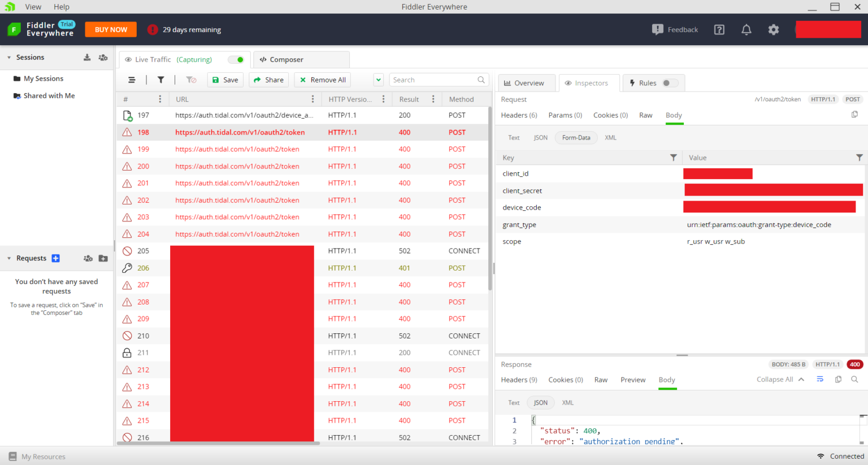Click the share sessions people icon
The image size is (868, 465).
(103, 57)
